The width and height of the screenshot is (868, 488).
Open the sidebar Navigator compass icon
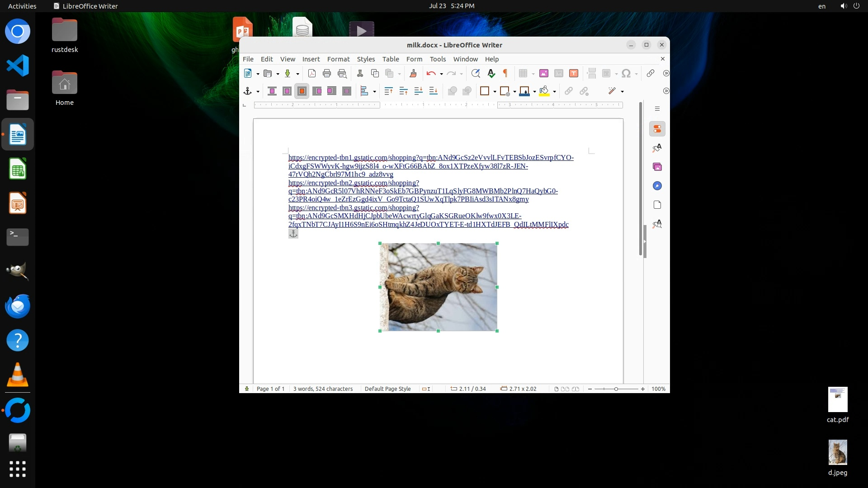click(657, 186)
